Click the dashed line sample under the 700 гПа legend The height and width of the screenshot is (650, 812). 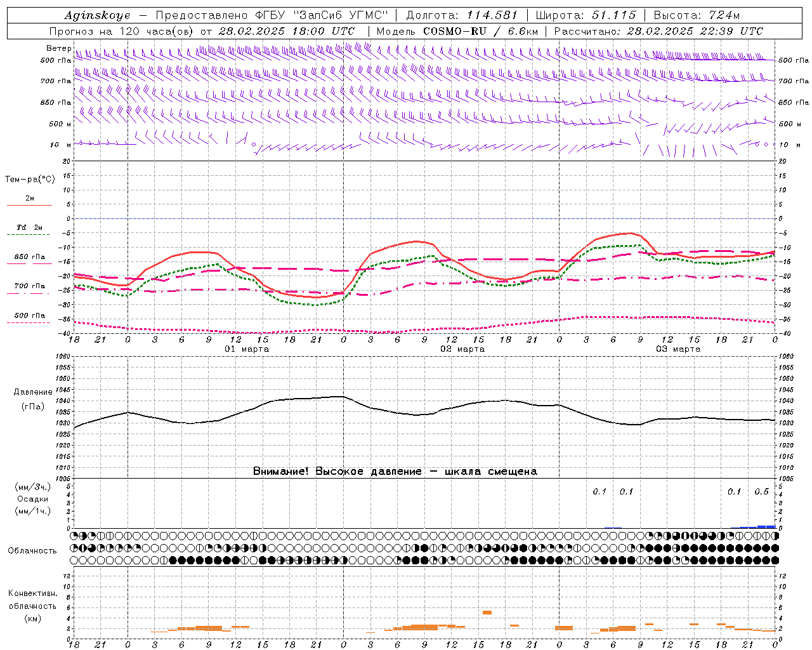29,293
